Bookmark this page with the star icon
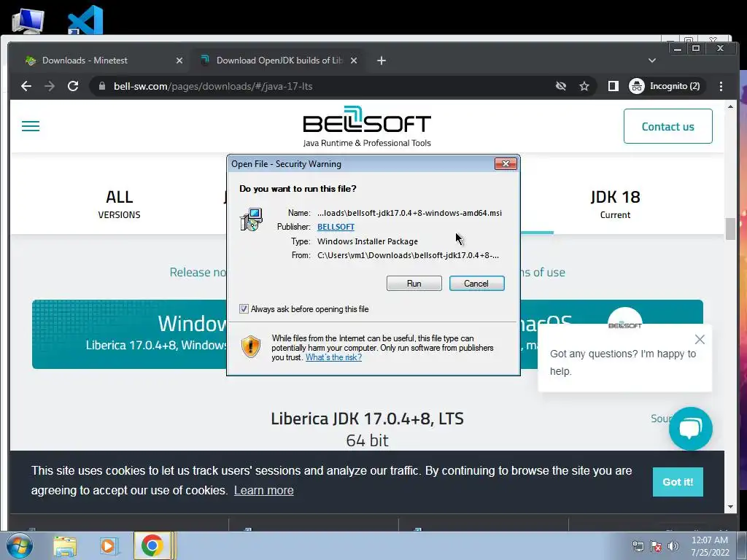747x560 pixels. tap(584, 86)
